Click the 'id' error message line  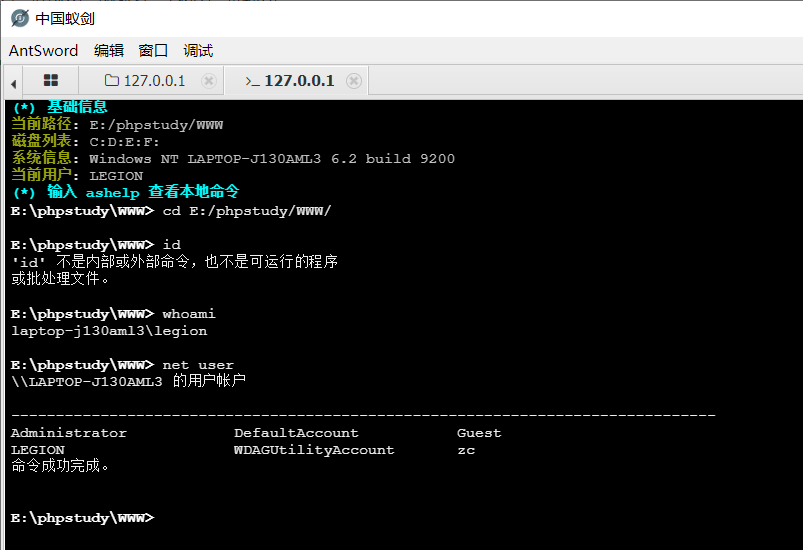coord(175,262)
